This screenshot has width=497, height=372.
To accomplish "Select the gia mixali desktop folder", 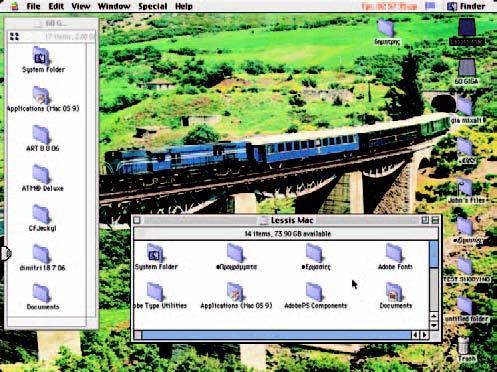I will (x=466, y=111).
